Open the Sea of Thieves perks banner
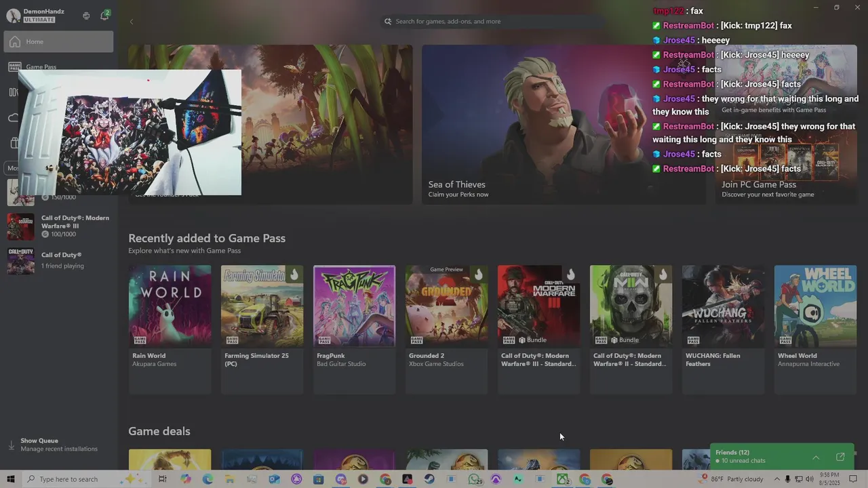The image size is (868, 488). tap(564, 125)
